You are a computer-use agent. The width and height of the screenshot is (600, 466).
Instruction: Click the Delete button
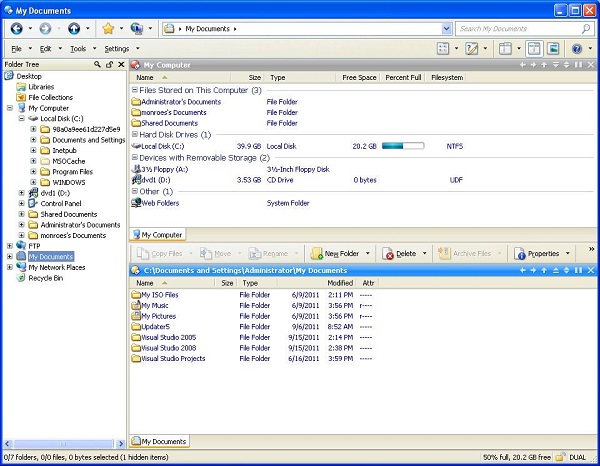[398, 254]
